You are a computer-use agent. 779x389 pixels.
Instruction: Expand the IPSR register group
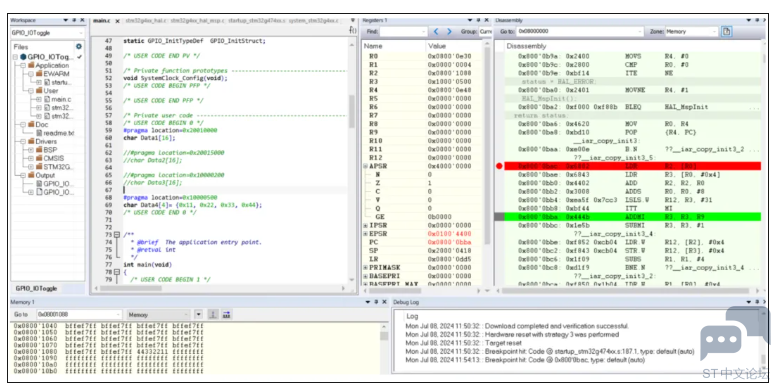[x=366, y=225]
